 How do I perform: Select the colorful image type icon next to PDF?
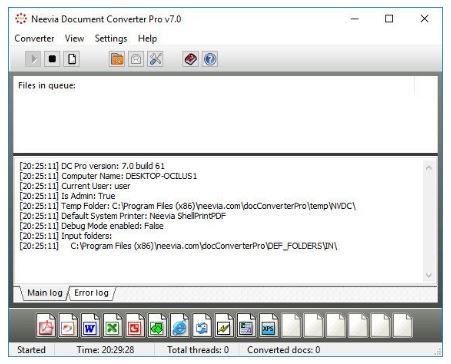tap(68, 325)
